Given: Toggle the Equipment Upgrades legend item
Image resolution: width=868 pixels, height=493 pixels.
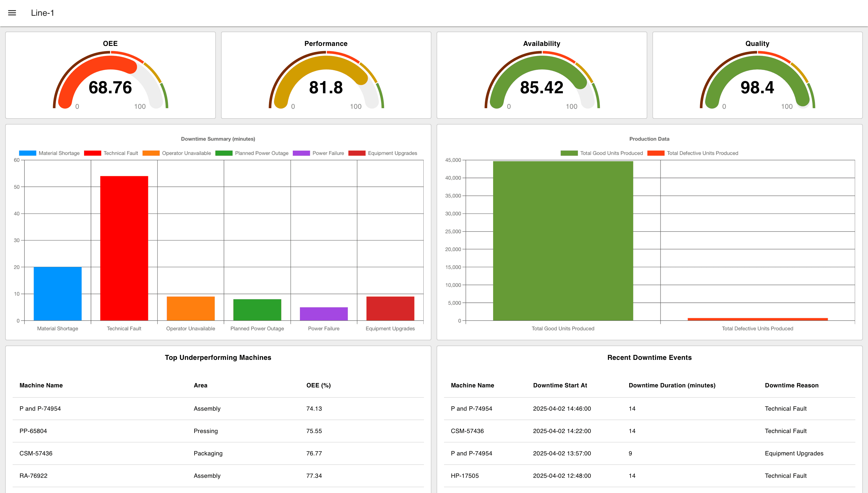Looking at the screenshot, I should point(359,153).
